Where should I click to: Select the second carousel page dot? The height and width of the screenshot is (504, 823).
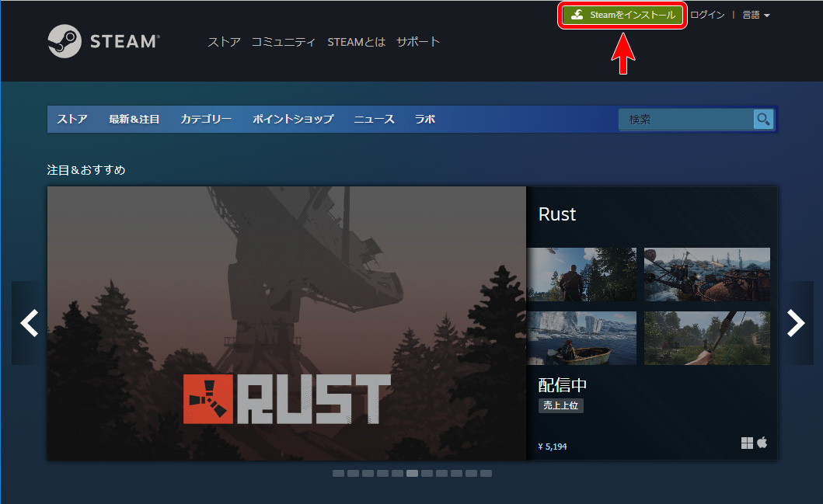tap(354, 474)
